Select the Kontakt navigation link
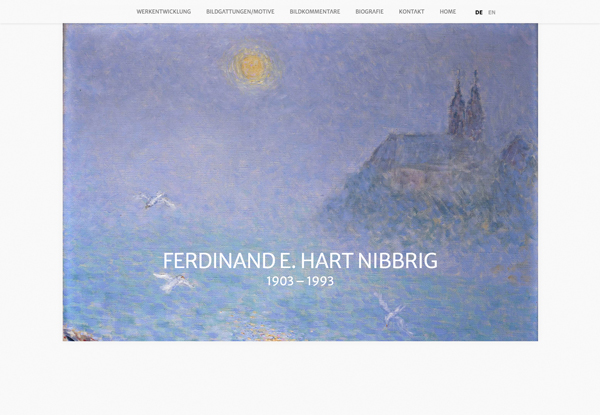Screen dimensions: 600x415 (x=411, y=12)
